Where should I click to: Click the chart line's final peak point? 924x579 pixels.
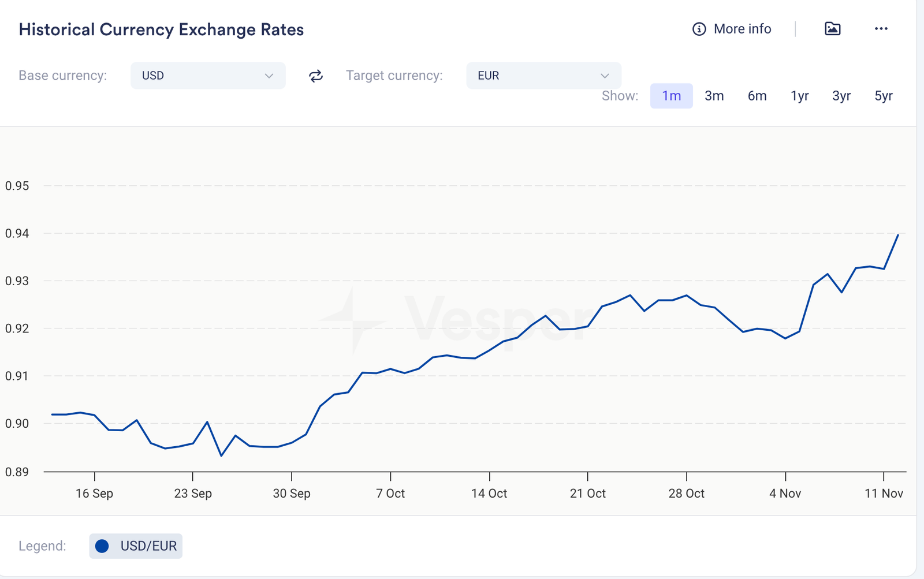click(x=898, y=235)
